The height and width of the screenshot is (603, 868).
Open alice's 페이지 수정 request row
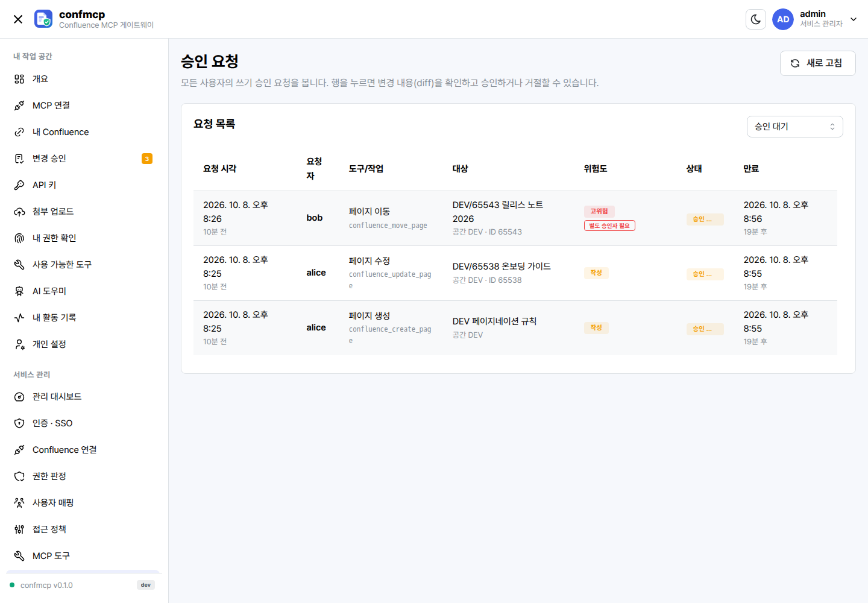click(515, 273)
